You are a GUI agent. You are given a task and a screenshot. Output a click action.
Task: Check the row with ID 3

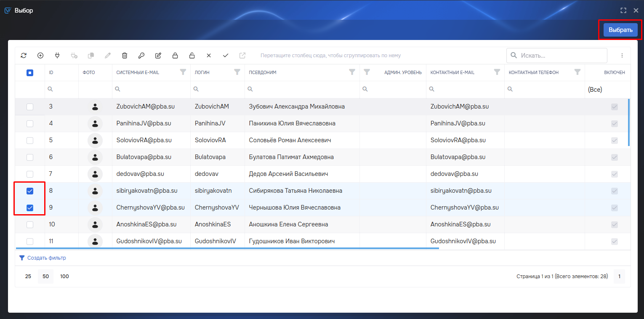pos(30,107)
